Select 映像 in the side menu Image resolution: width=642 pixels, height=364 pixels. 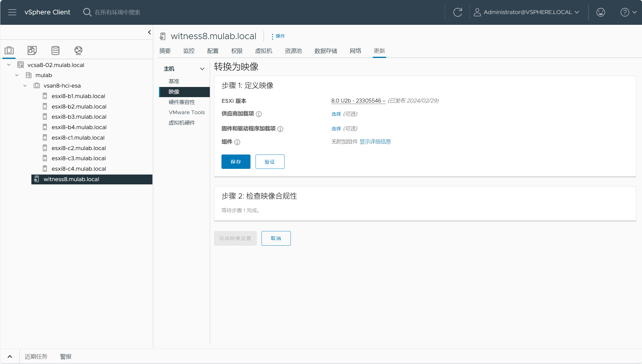184,92
